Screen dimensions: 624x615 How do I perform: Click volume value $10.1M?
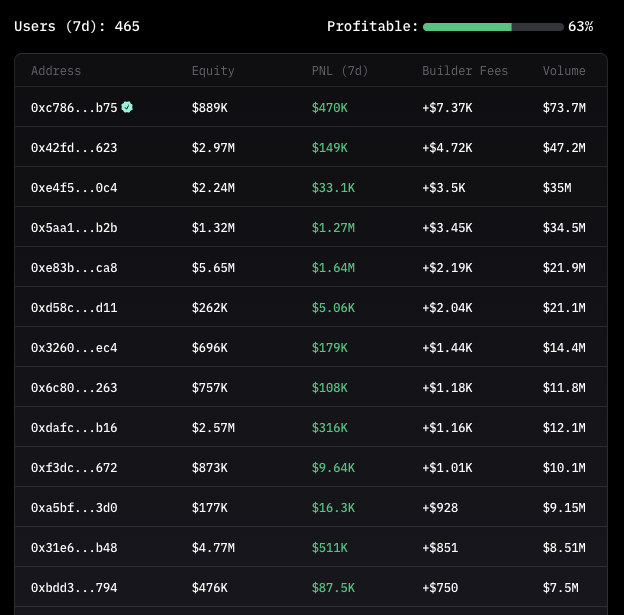point(564,468)
